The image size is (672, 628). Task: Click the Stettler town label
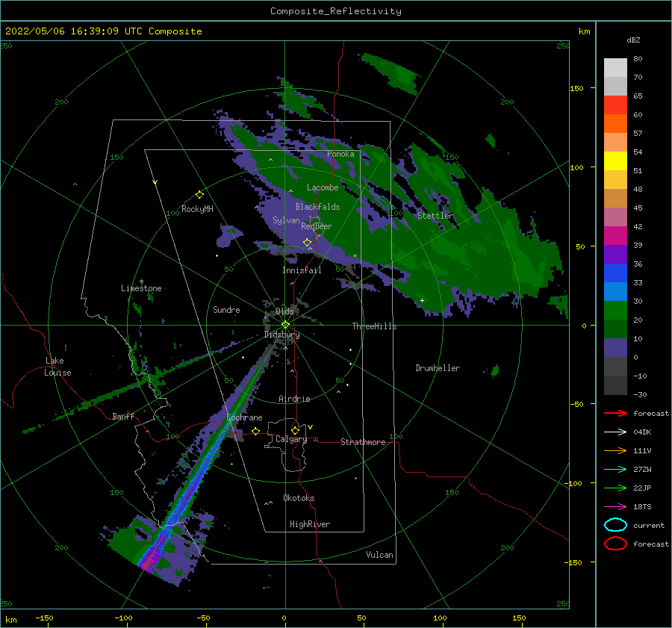coord(435,216)
